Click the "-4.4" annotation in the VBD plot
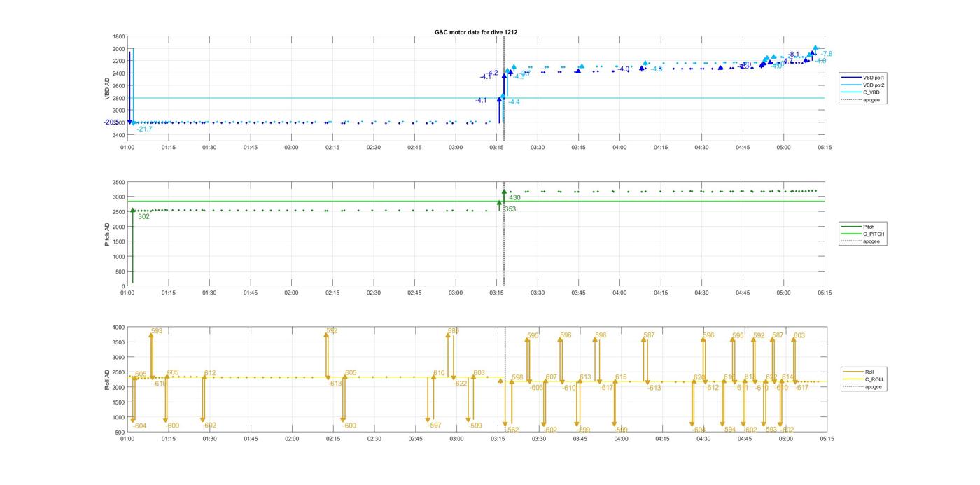 click(x=514, y=102)
